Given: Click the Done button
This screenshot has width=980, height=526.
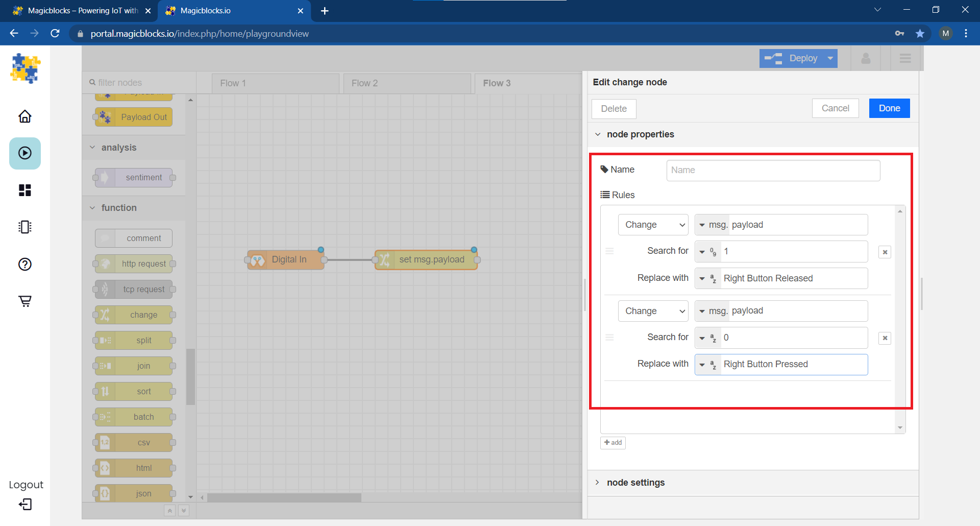Looking at the screenshot, I should (x=889, y=108).
